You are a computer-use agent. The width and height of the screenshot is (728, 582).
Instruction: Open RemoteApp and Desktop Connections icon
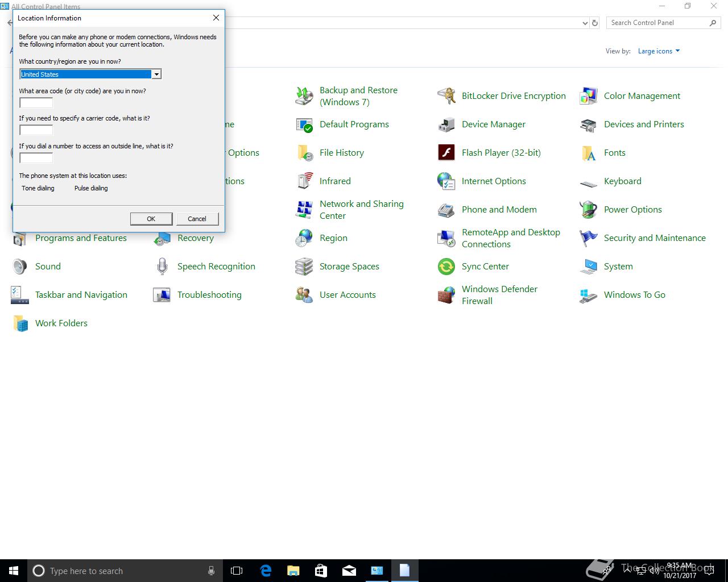pos(446,238)
